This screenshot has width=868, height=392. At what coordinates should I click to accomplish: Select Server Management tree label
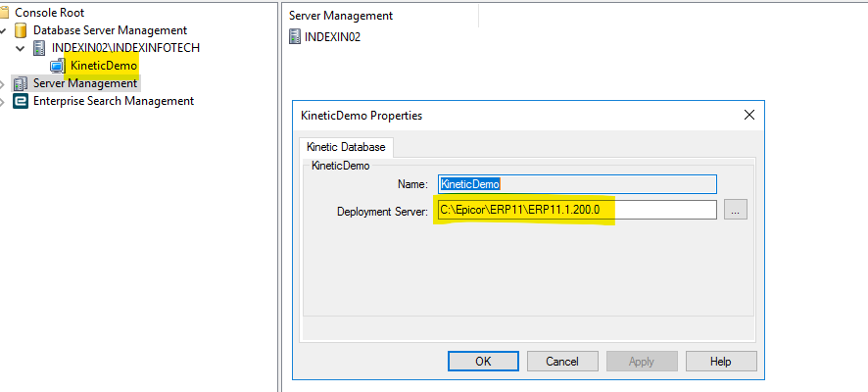(x=85, y=83)
